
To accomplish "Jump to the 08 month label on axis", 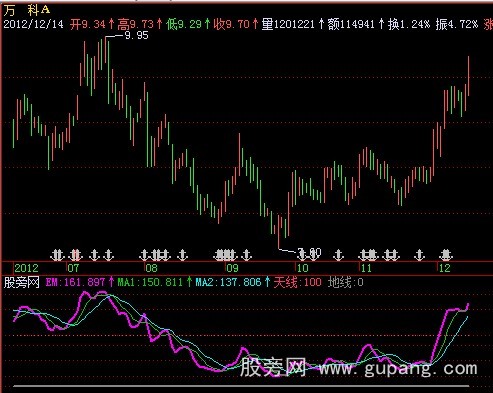I will [x=151, y=268].
